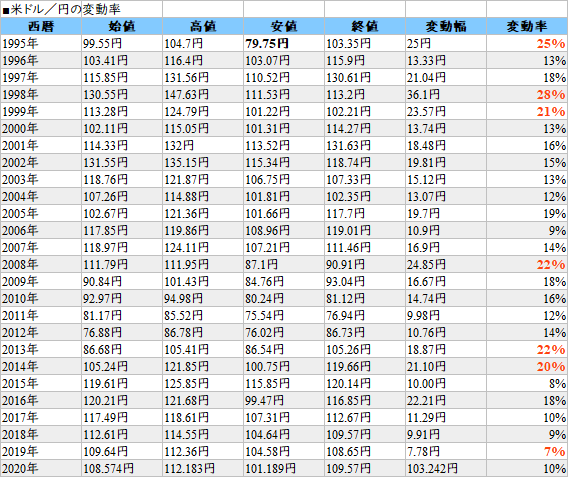The height and width of the screenshot is (477, 568).
Task: Click the 112.183円 high value
Action: pos(189,469)
